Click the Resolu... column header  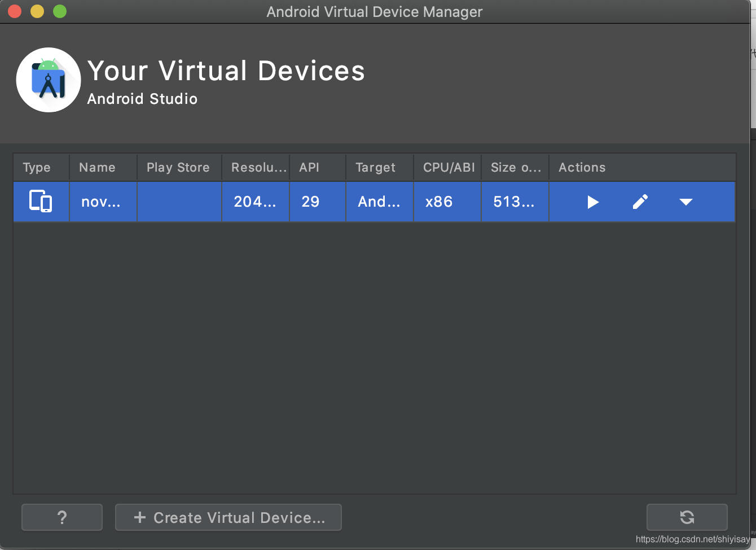[256, 167]
